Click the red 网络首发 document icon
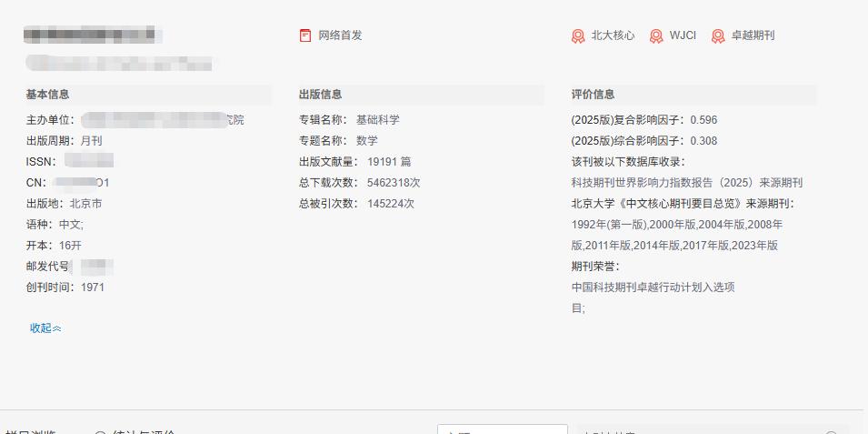 [x=305, y=35]
